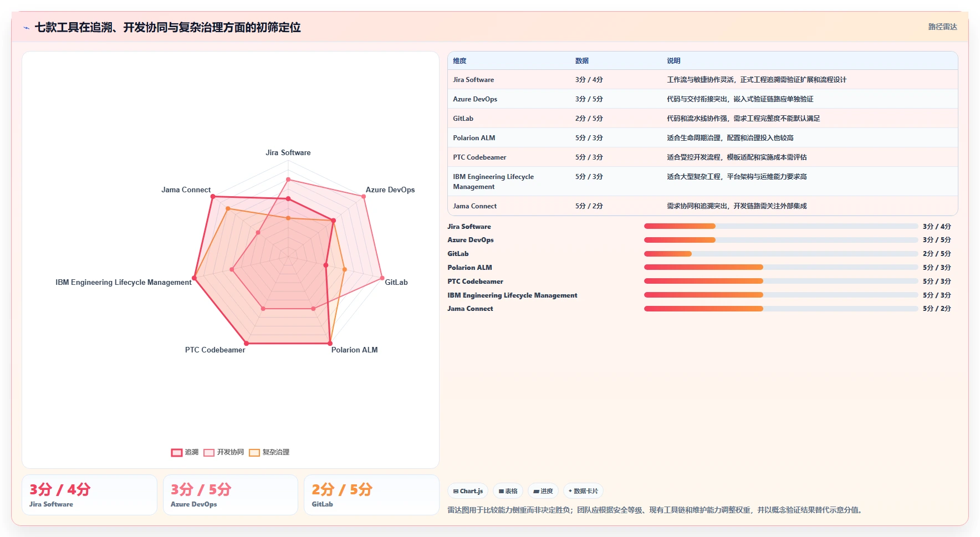Click the Jama Connect radar axis label

pyautogui.click(x=186, y=190)
